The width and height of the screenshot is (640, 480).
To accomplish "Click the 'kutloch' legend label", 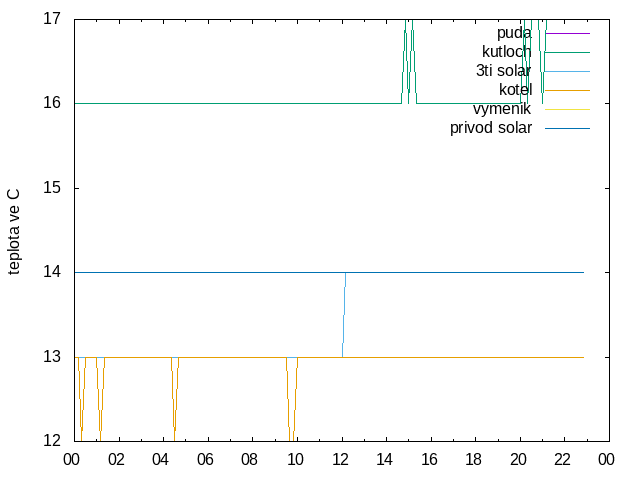I will click(507, 52).
